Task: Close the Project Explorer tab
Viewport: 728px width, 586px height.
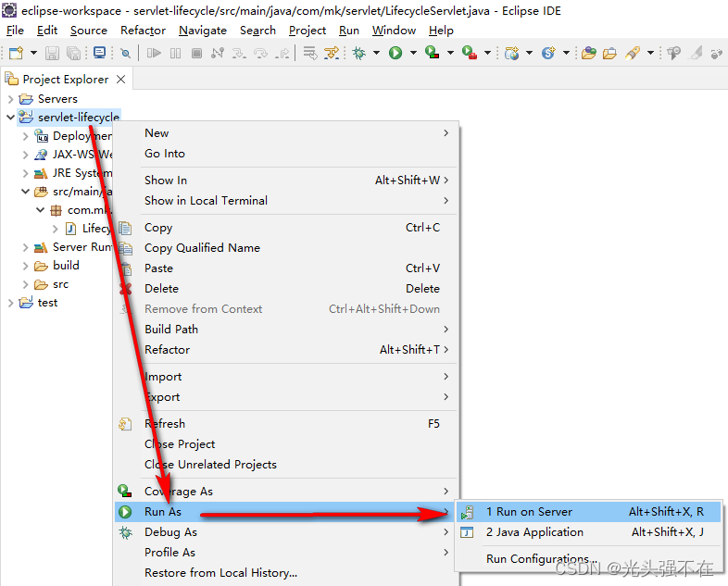Action: (x=120, y=80)
